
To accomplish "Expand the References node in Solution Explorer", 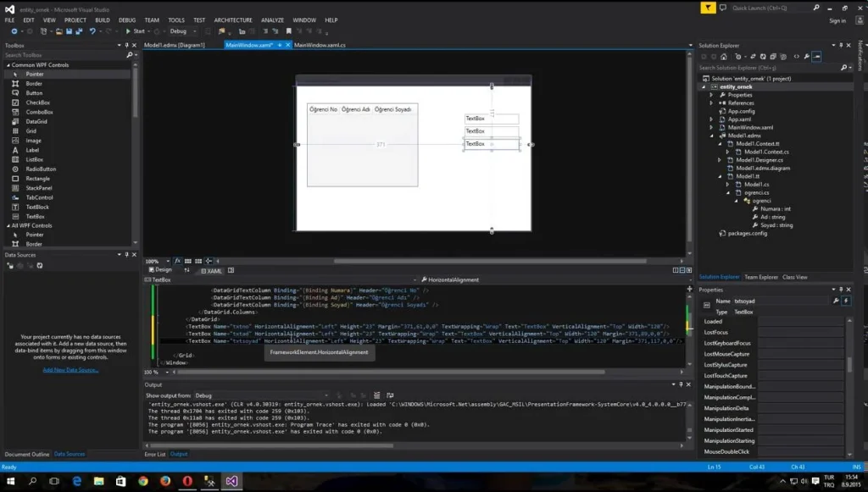I will (x=711, y=103).
